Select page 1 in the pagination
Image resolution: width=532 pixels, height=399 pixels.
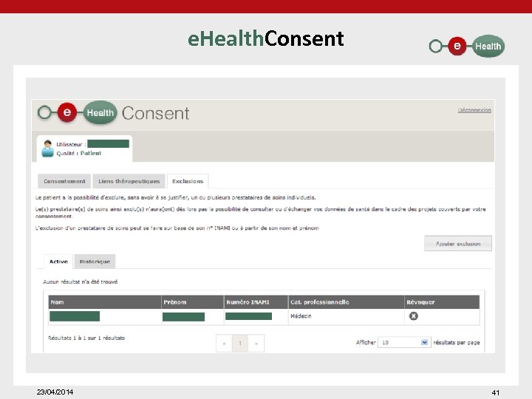point(240,344)
